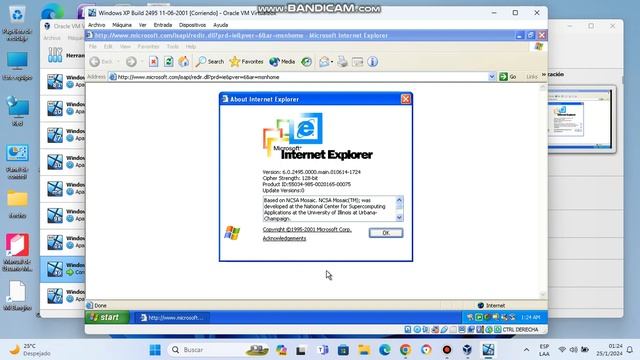Click the notification bell icon

click(x=630, y=350)
